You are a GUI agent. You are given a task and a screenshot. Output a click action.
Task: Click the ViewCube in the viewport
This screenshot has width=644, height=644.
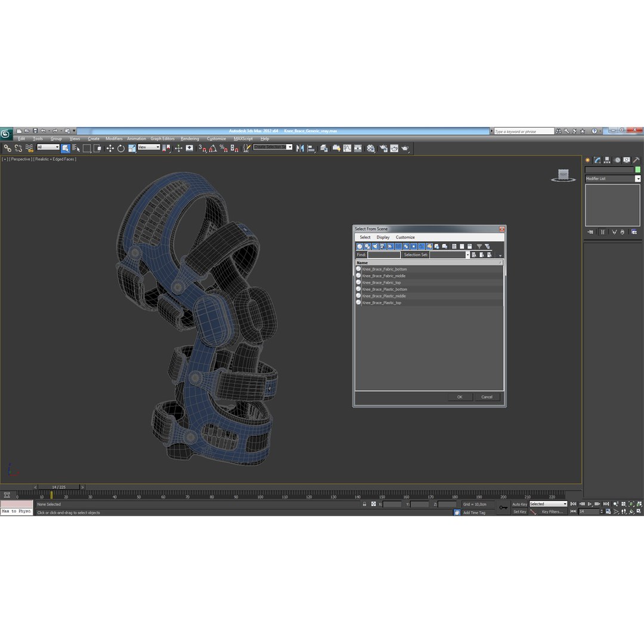tap(563, 175)
